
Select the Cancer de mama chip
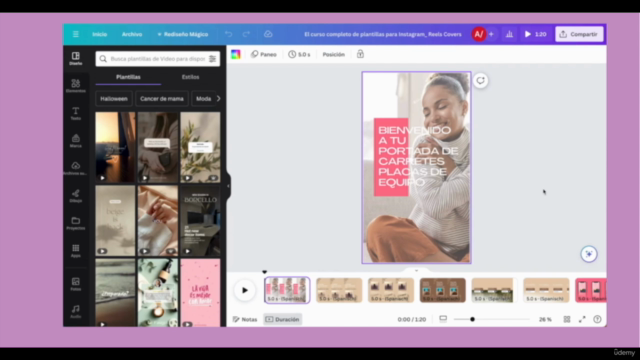tap(162, 99)
